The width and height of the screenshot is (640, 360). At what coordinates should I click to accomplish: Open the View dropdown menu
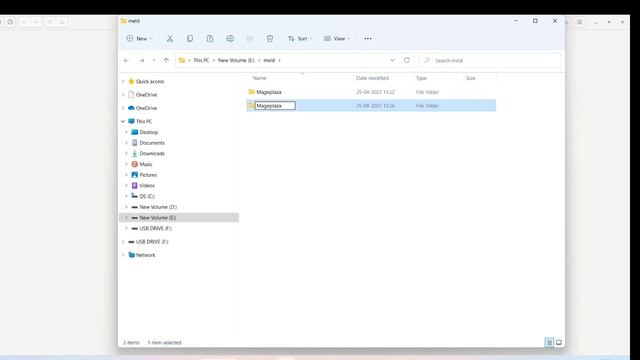(337, 38)
